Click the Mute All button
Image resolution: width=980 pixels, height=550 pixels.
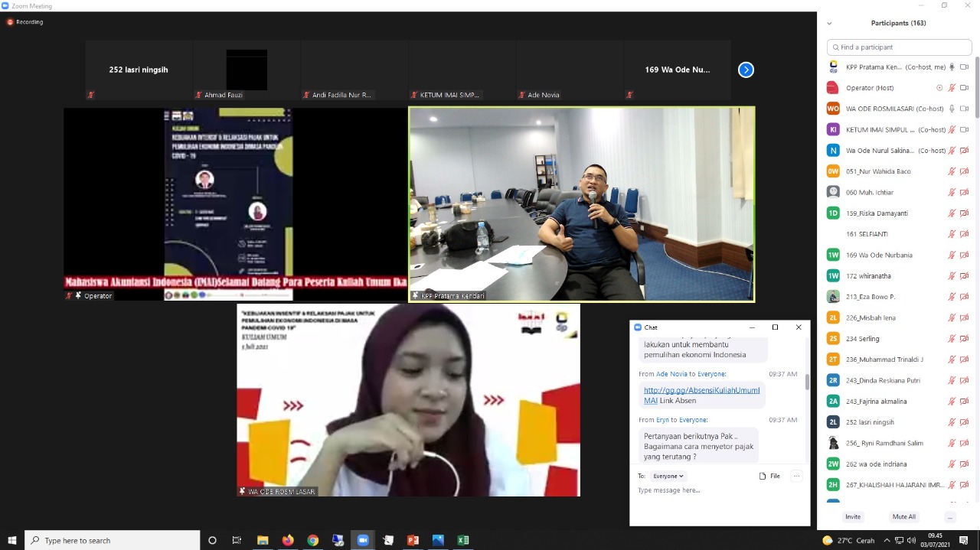[x=903, y=517]
